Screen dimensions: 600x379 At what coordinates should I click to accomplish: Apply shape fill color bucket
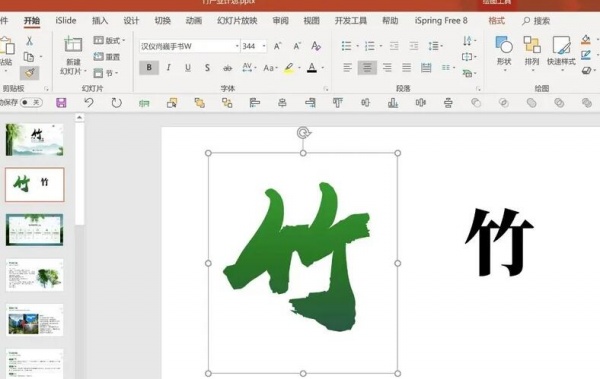click(585, 40)
